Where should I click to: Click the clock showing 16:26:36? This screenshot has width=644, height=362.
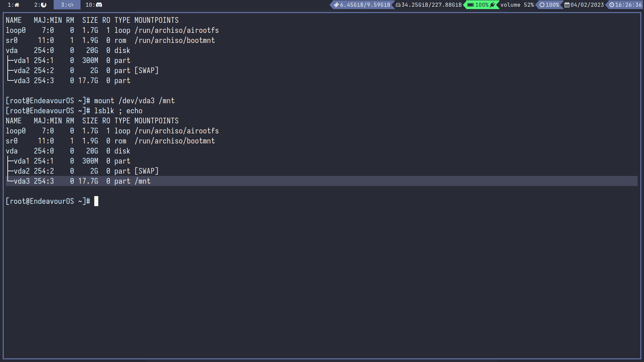click(625, 5)
